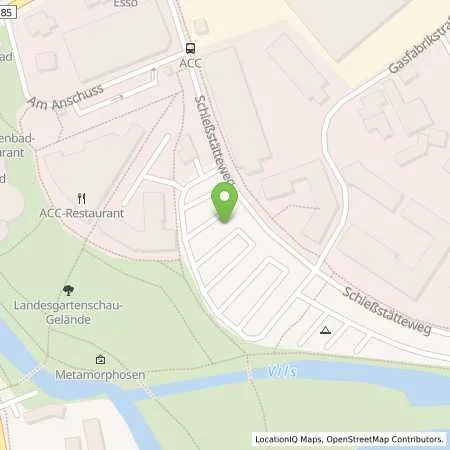Select the Landesgartenschau-Gelände park label
The height and width of the screenshot is (450, 450).
pyautogui.click(x=68, y=313)
